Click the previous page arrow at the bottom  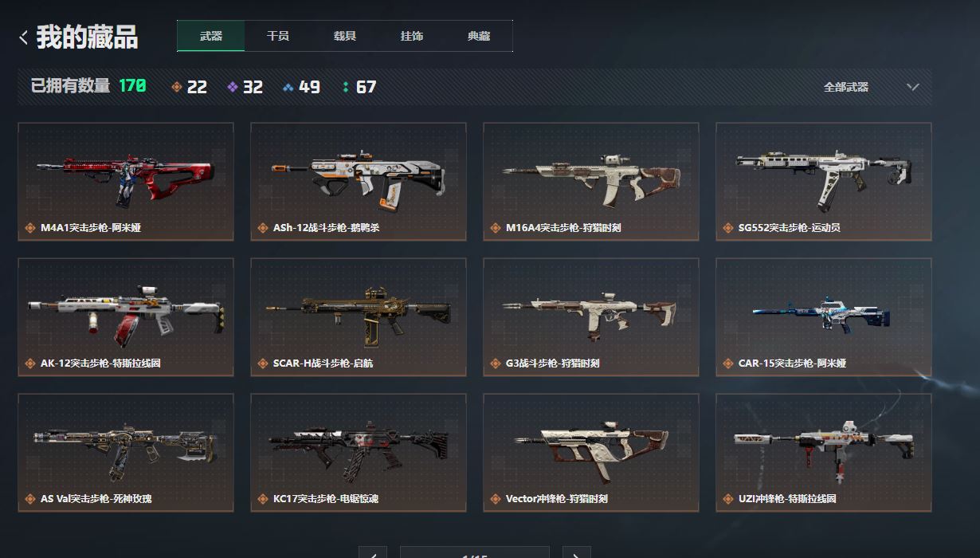[373, 552]
